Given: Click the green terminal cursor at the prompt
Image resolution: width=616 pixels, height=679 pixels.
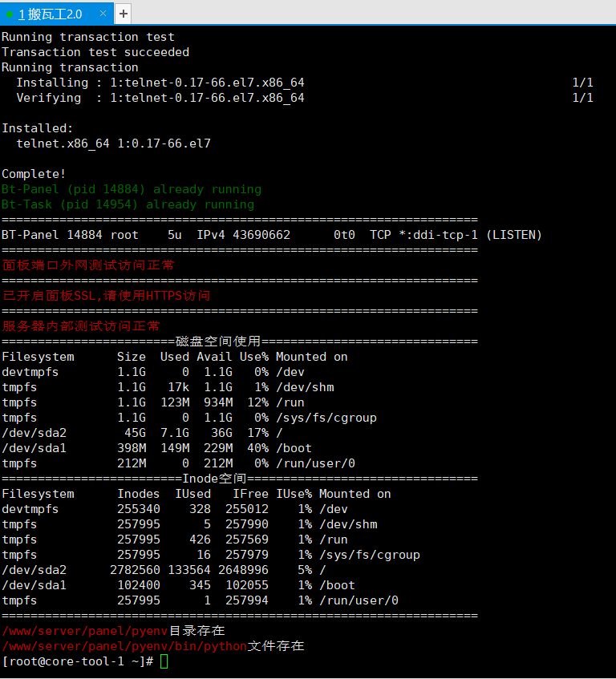Looking at the screenshot, I should pyautogui.click(x=164, y=661).
